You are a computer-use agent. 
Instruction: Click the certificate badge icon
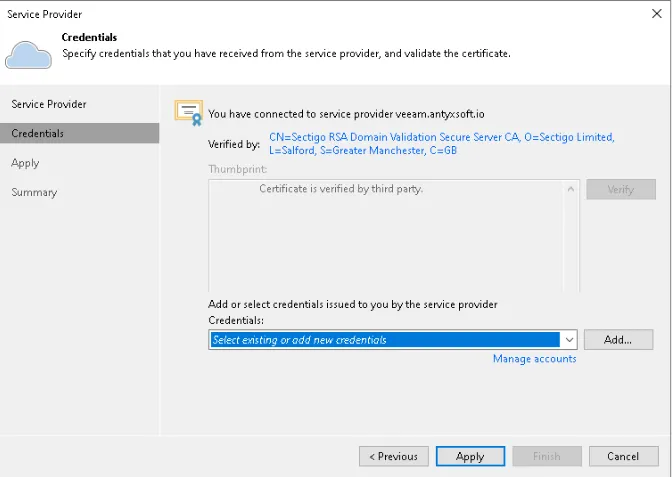(188, 111)
